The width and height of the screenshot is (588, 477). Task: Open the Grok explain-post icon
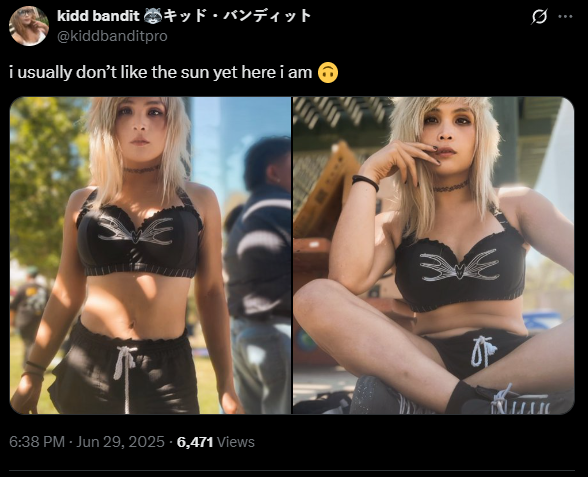539,16
